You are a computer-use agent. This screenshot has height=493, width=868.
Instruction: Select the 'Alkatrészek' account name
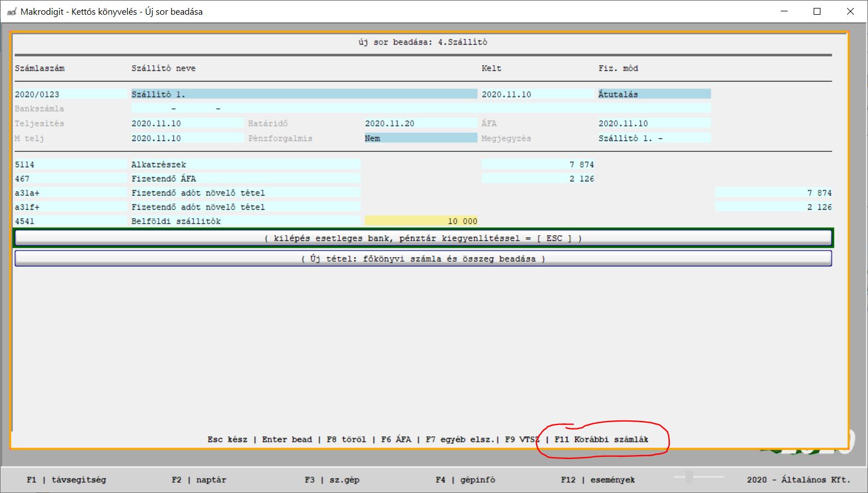click(246, 164)
